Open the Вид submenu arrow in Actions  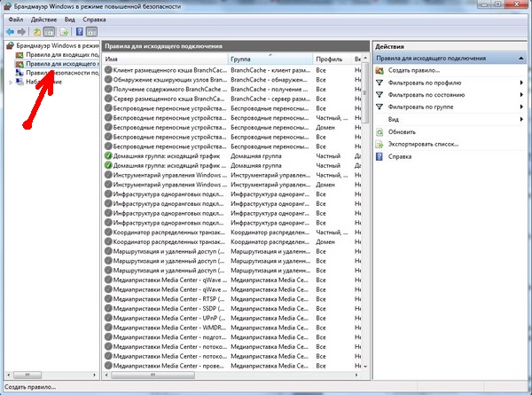521,119
